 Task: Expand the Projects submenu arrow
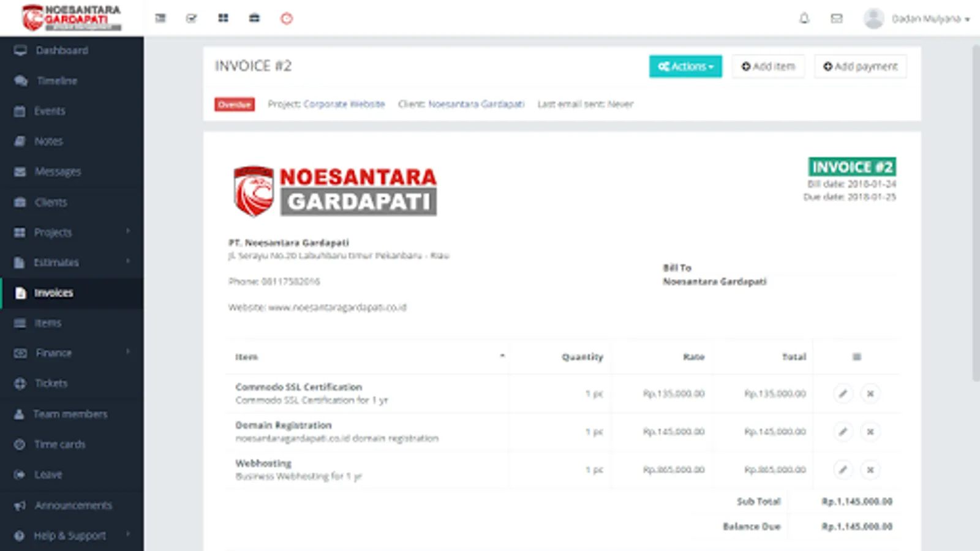(128, 231)
